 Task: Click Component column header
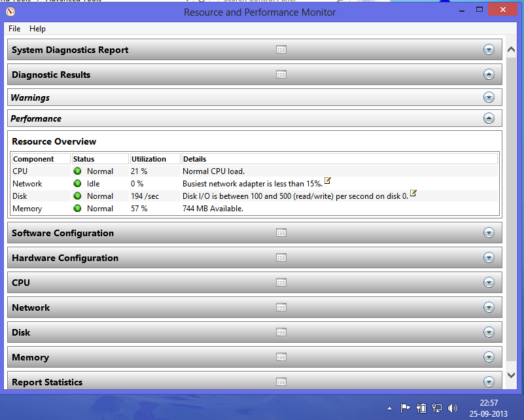click(41, 159)
